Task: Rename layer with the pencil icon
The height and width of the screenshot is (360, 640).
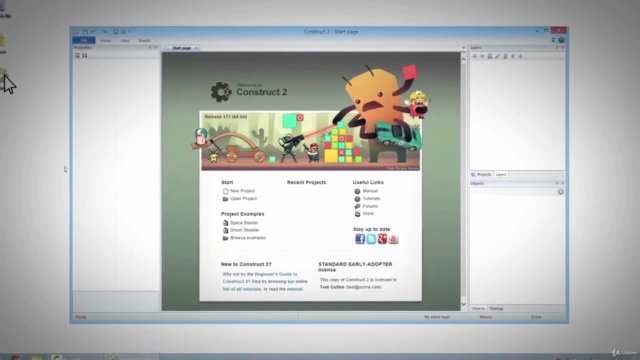Action: 498,56
